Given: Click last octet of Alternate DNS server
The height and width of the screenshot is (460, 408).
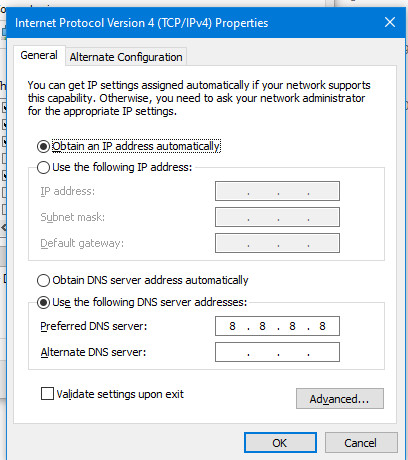Looking at the screenshot, I should coord(323,352).
